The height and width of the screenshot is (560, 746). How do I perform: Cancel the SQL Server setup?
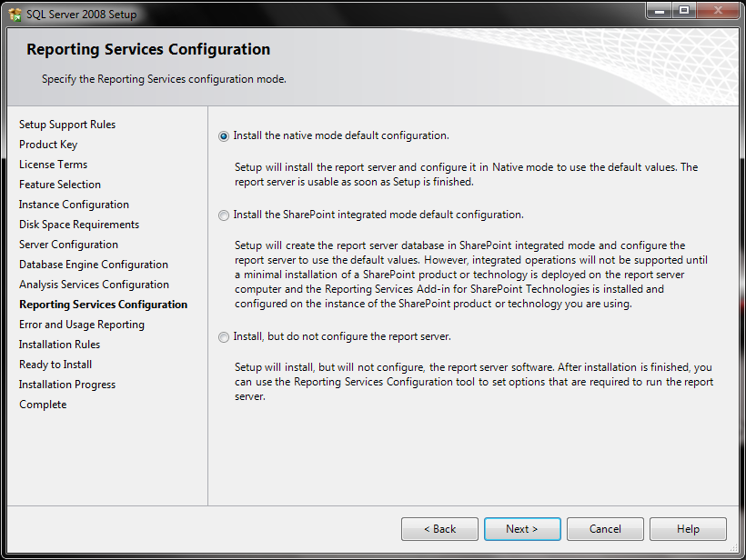click(x=605, y=529)
